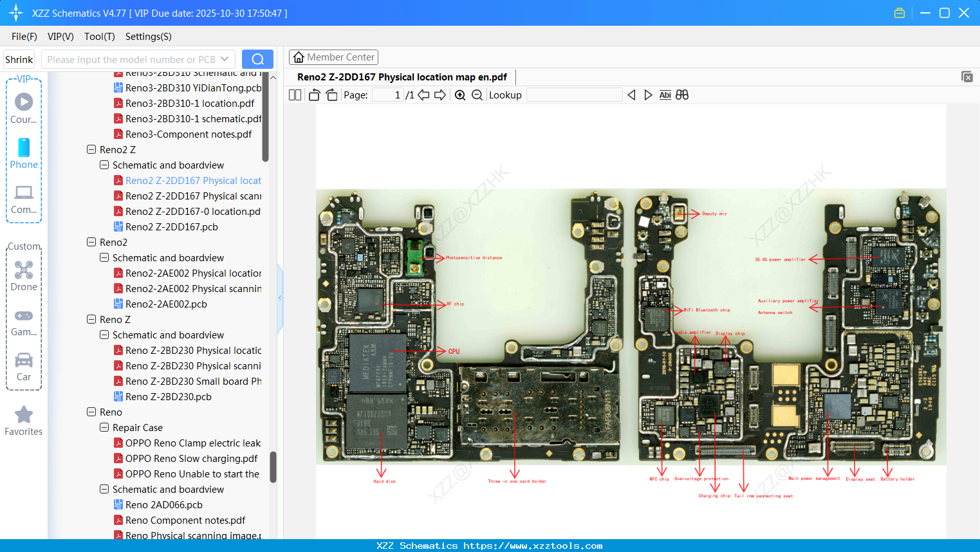Open the model number dropdown arrow
Image resolution: width=980 pixels, height=552 pixels.
coord(225,59)
